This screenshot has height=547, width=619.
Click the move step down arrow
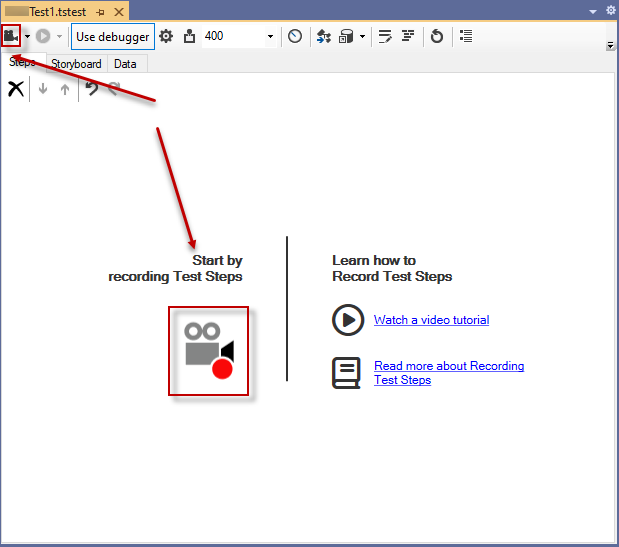(x=43, y=89)
